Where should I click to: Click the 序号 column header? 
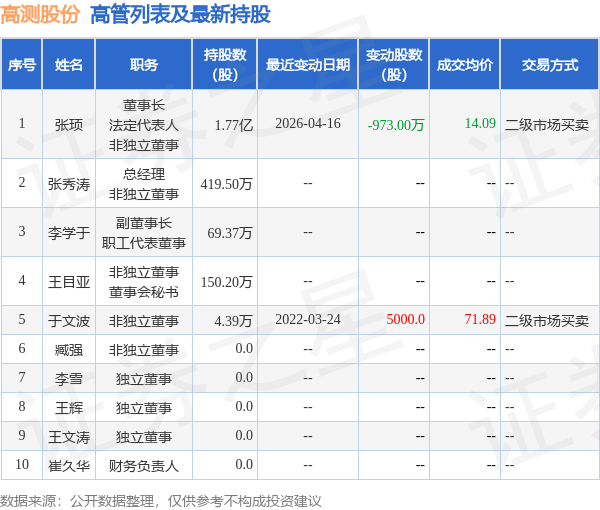22,65
